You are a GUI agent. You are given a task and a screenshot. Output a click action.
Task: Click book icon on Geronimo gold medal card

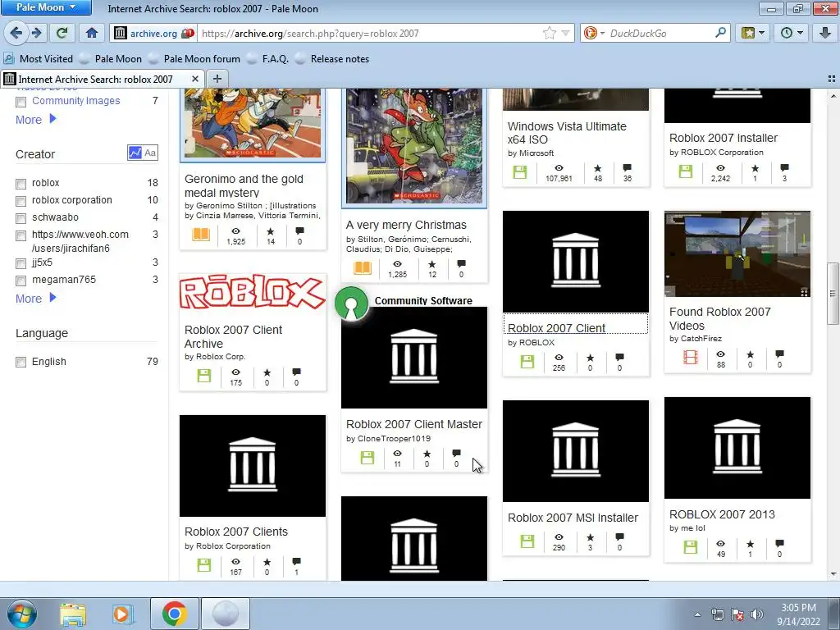(x=201, y=235)
